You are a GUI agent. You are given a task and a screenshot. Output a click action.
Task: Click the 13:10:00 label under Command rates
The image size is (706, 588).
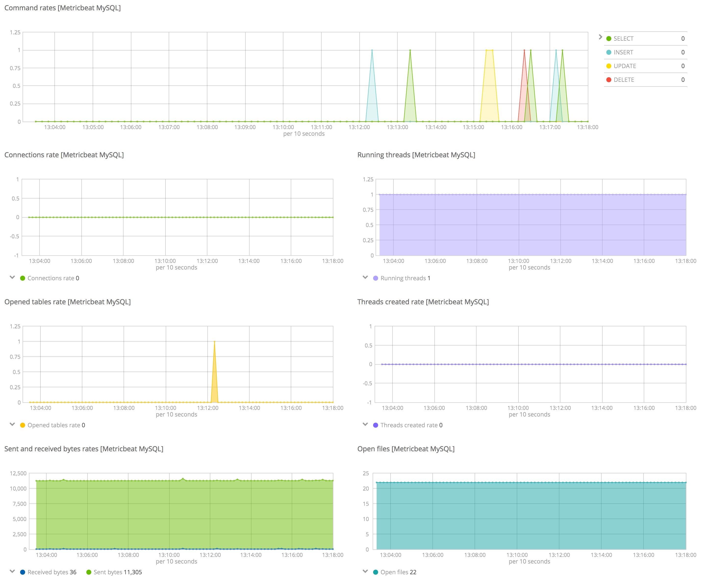click(x=283, y=127)
